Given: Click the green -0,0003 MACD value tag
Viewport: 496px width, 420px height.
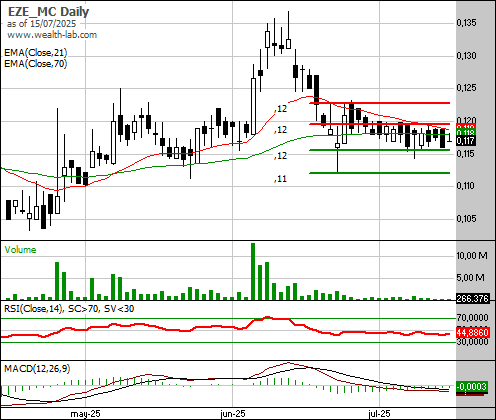Looking at the screenshot, I should tap(472, 387).
